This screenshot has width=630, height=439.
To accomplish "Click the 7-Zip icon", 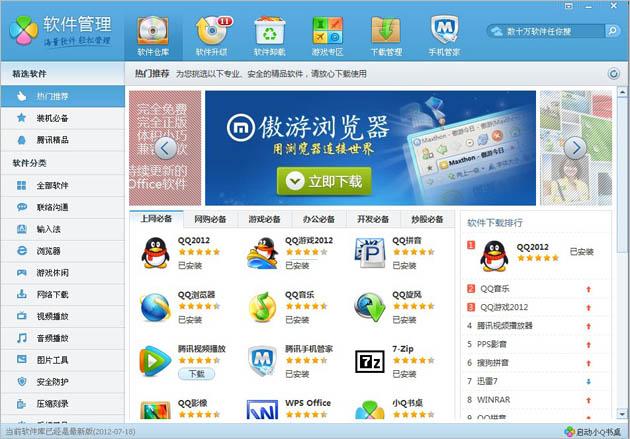I will (370, 361).
